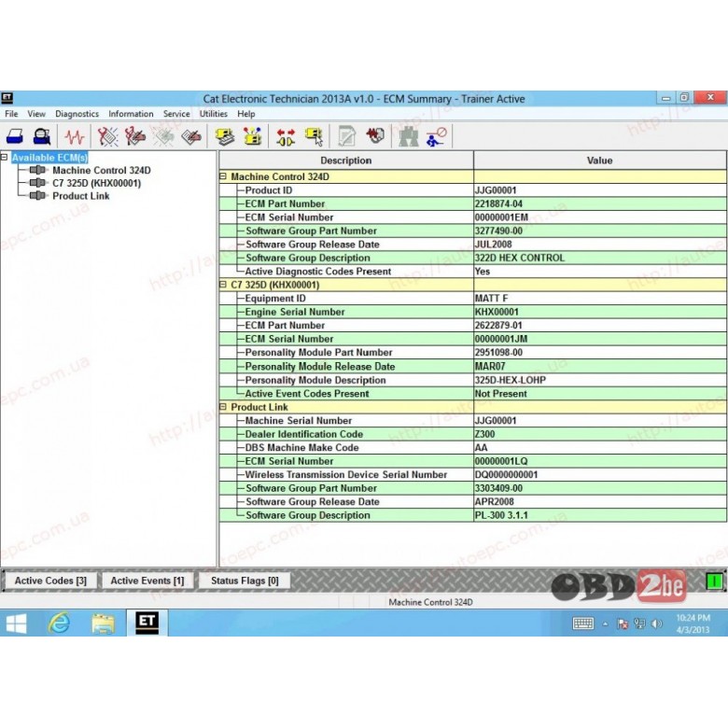Select Available ECM(s) tree root
Viewport: 728px width, 728px height.
(x=49, y=158)
